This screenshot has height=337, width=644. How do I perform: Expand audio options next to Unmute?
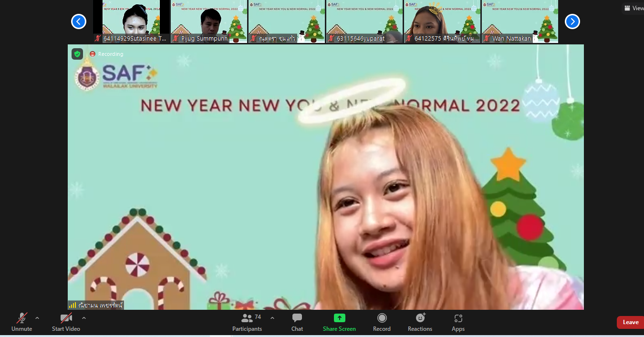click(37, 318)
